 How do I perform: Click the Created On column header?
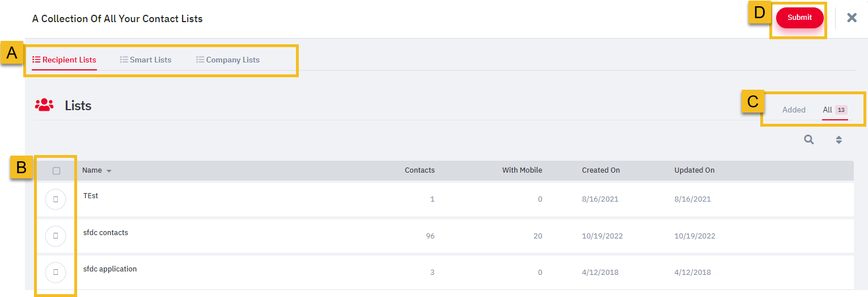click(601, 170)
